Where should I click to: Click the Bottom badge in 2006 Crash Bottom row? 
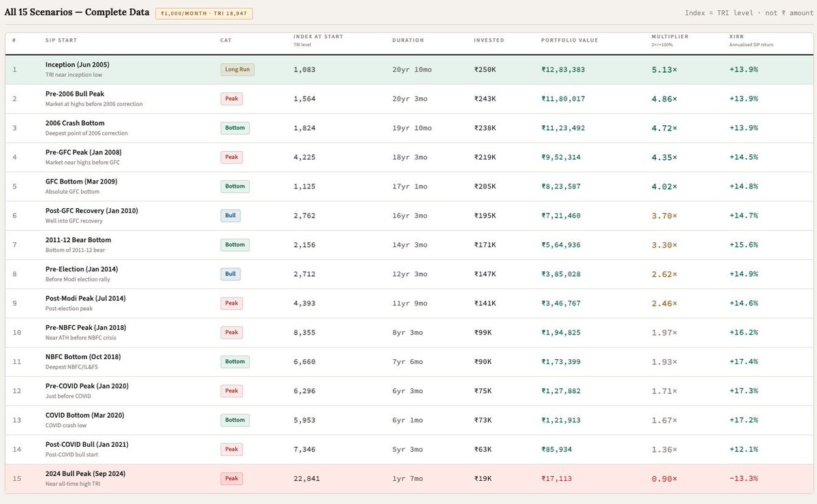tap(235, 128)
